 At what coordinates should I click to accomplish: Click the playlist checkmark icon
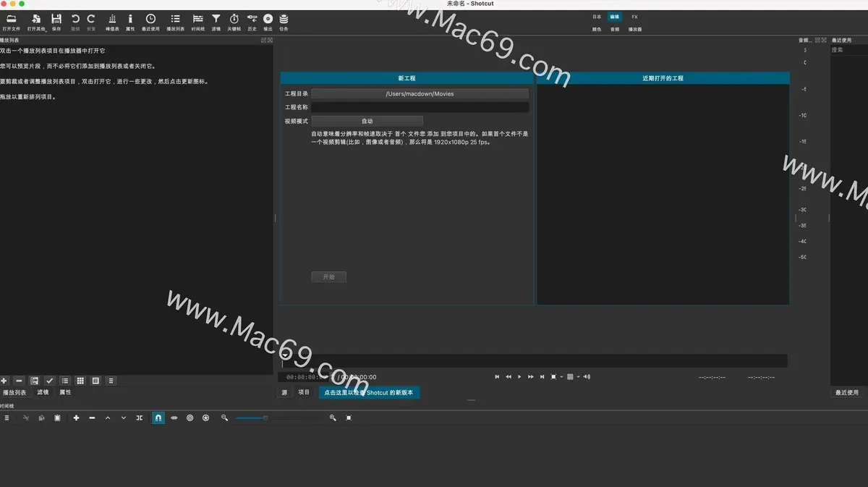coord(49,381)
